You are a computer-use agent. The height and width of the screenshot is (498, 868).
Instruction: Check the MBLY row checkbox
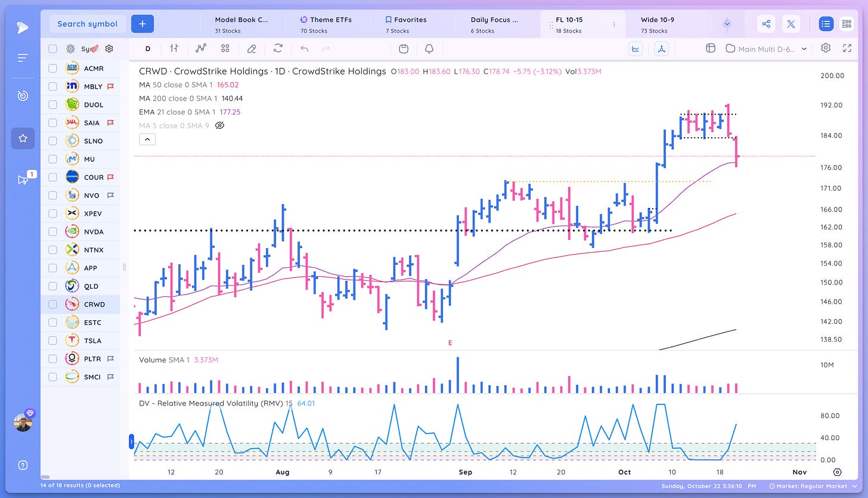[52, 86]
